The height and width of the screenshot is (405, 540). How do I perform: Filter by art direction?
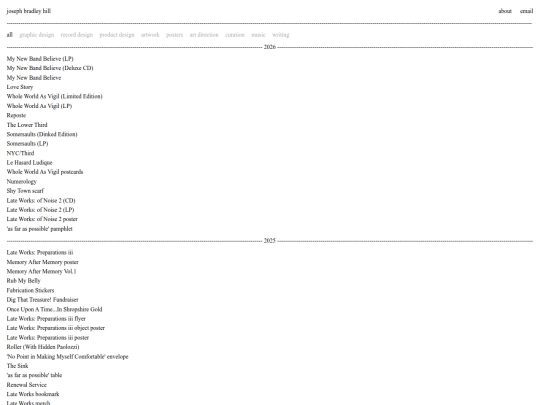point(204,35)
